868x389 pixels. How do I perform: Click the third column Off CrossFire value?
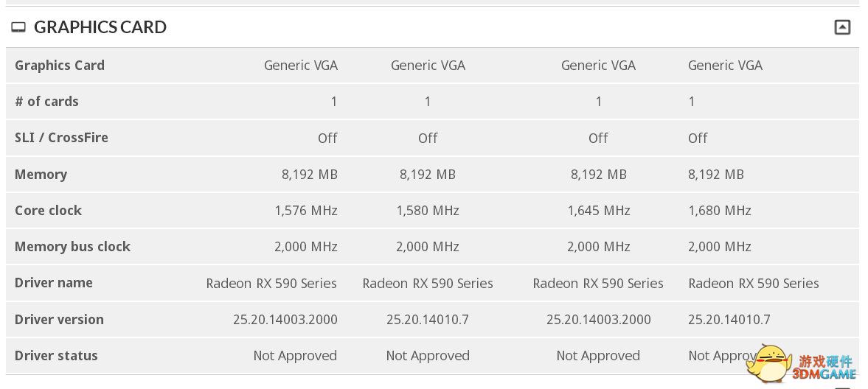coord(598,138)
